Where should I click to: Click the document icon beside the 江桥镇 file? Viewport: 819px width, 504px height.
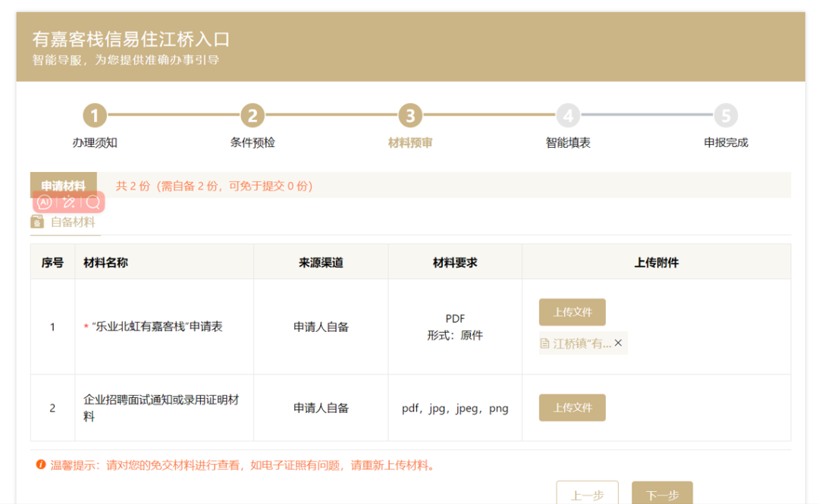click(x=544, y=343)
